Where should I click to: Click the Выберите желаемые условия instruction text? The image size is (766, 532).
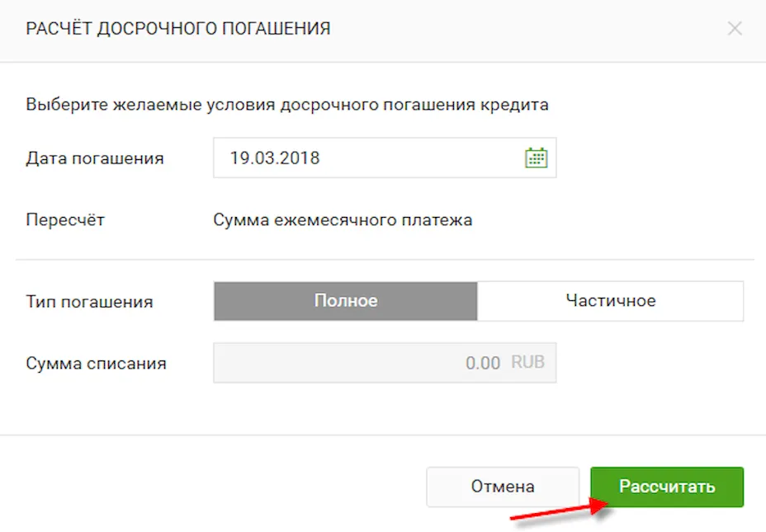[x=287, y=105]
